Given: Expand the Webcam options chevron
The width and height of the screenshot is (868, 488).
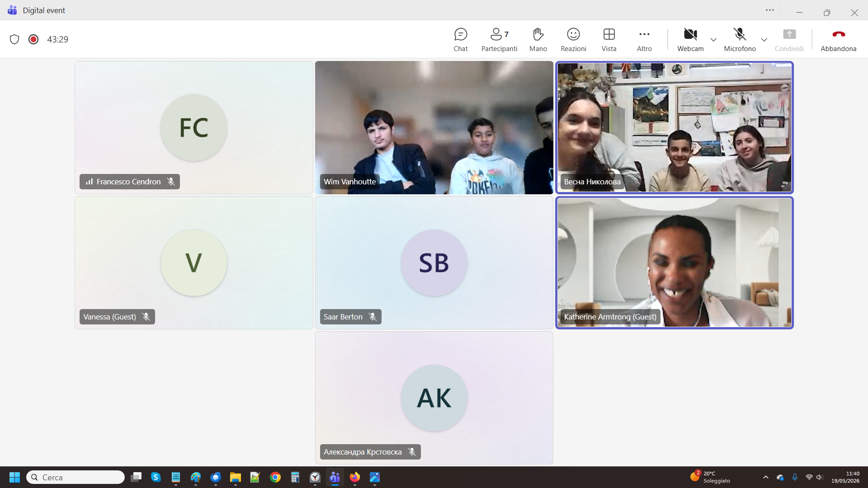Looking at the screenshot, I should pos(713,40).
